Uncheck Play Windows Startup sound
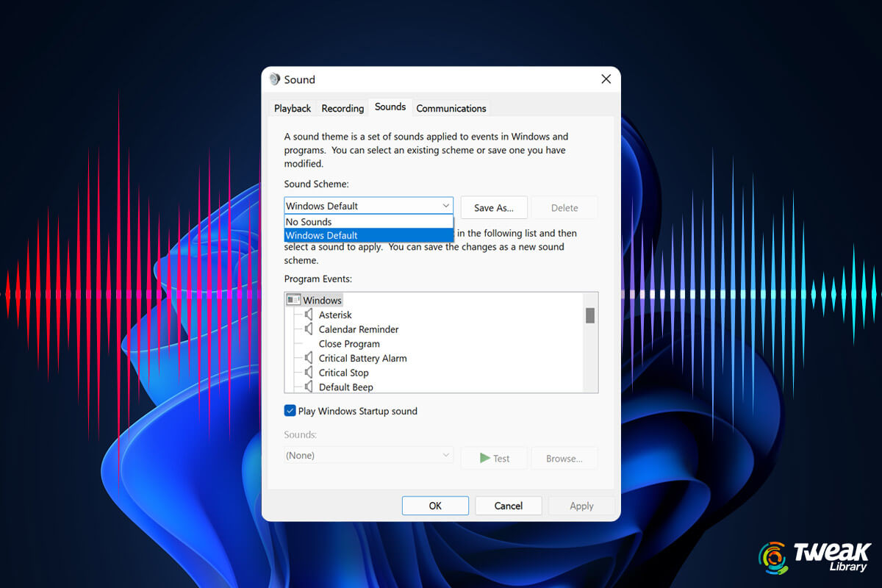This screenshot has width=882, height=588. tap(290, 411)
